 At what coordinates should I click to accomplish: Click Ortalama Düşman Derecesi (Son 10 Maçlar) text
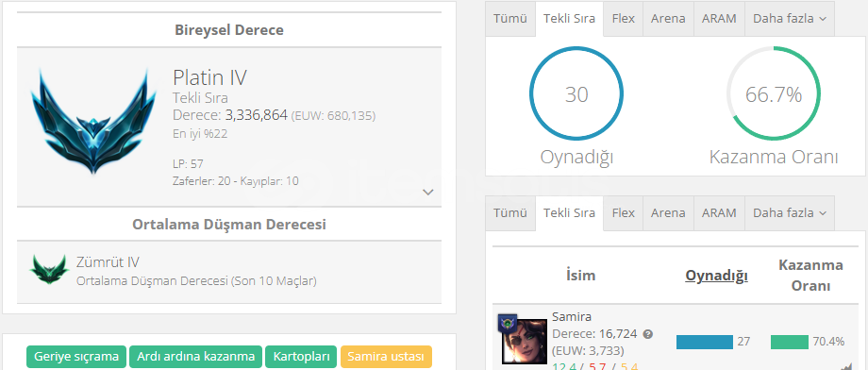196,281
